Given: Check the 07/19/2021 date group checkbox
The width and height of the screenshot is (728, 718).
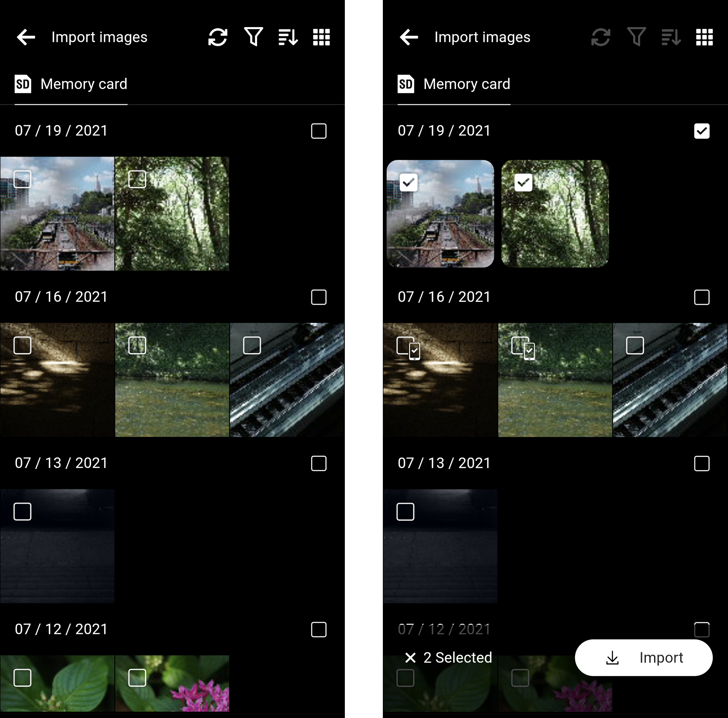Looking at the screenshot, I should click(x=318, y=131).
